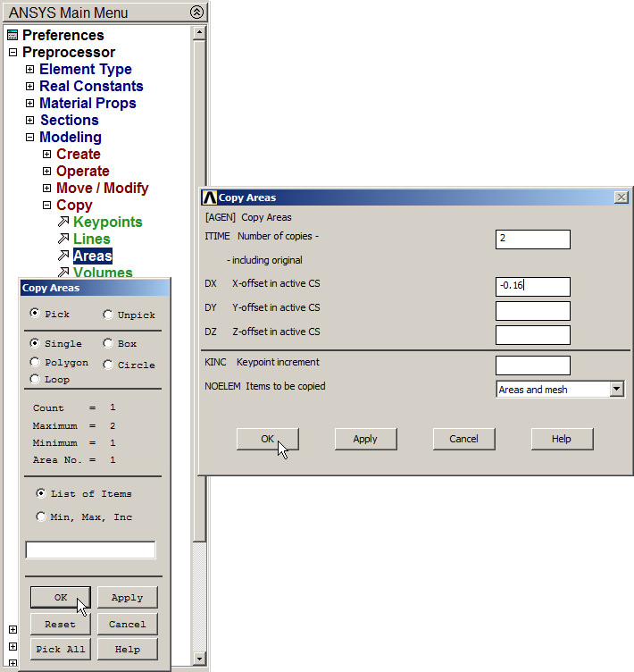Open Preferences in the main menu
Viewport: 634px width, 672px height.
(x=63, y=35)
